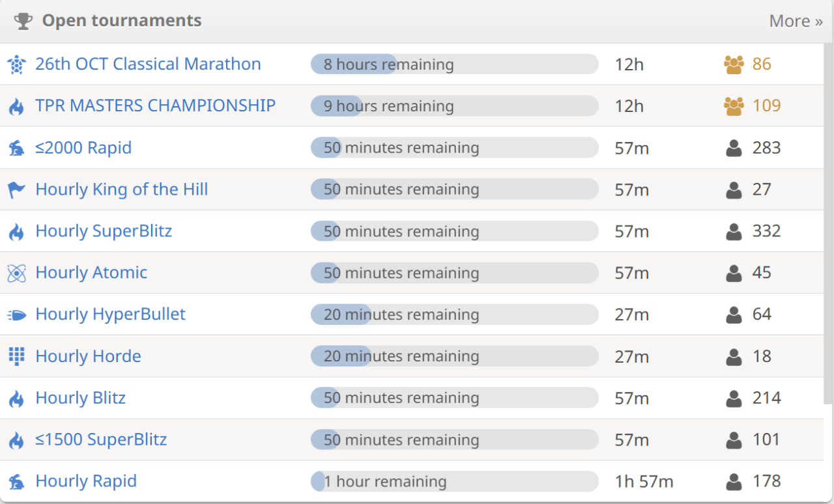Click the atom icon beside Hourly Atomic

[16, 273]
